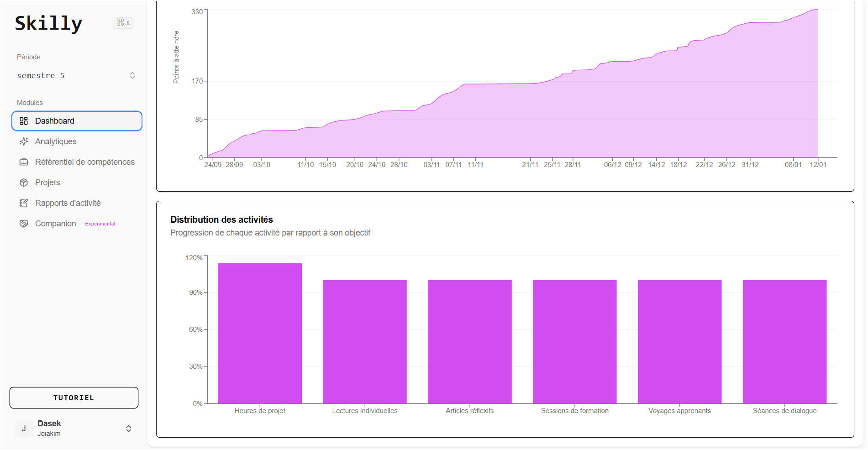Click the Période label

pos(29,57)
